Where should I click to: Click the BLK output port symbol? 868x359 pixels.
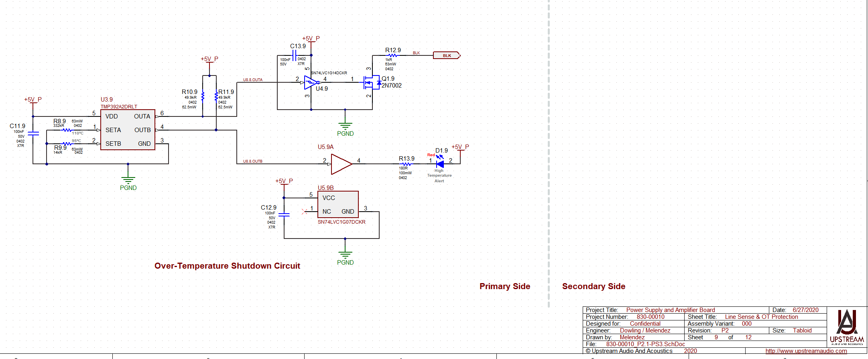pos(447,55)
